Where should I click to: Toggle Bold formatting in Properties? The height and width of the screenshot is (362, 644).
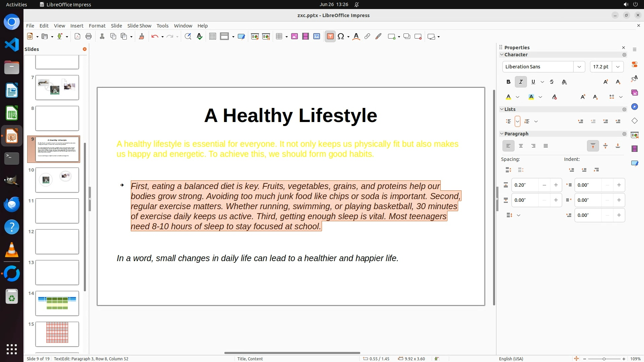pos(508,82)
